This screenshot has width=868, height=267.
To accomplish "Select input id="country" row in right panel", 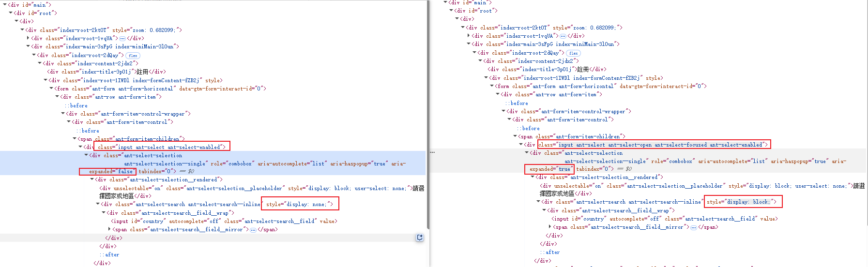I will (x=665, y=219).
